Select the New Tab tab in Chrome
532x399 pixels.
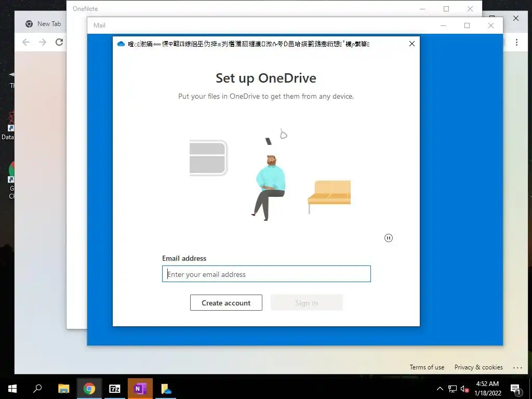(43, 24)
